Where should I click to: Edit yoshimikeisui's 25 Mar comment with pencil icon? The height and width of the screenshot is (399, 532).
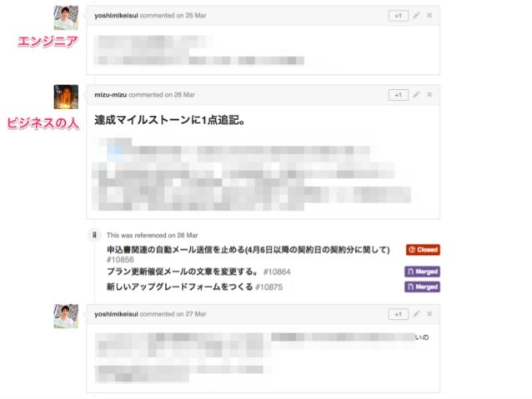tap(416, 15)
